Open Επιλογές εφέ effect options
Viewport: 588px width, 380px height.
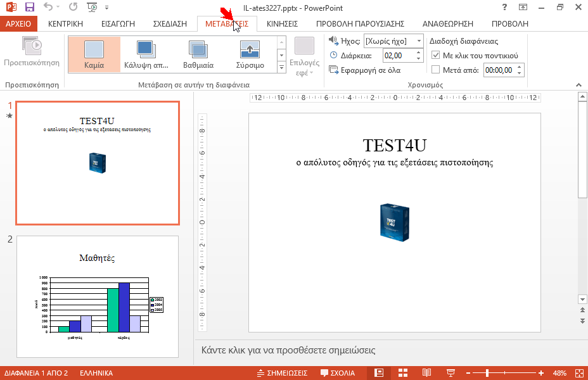304,56
